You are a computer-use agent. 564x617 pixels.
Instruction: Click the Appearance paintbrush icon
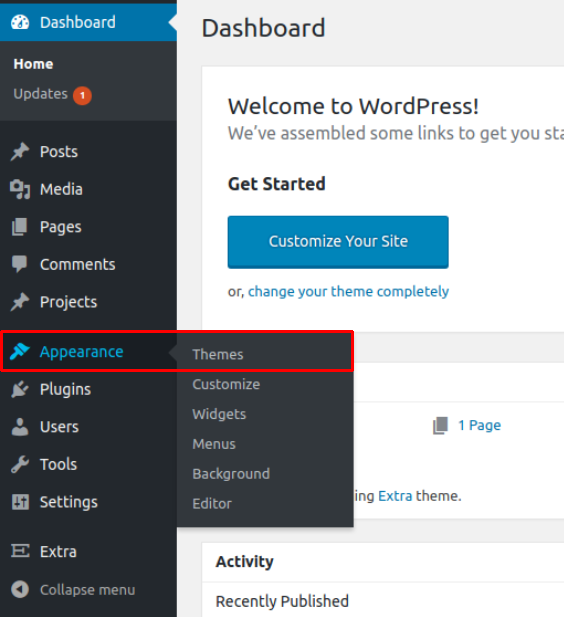tap(20, 351)
